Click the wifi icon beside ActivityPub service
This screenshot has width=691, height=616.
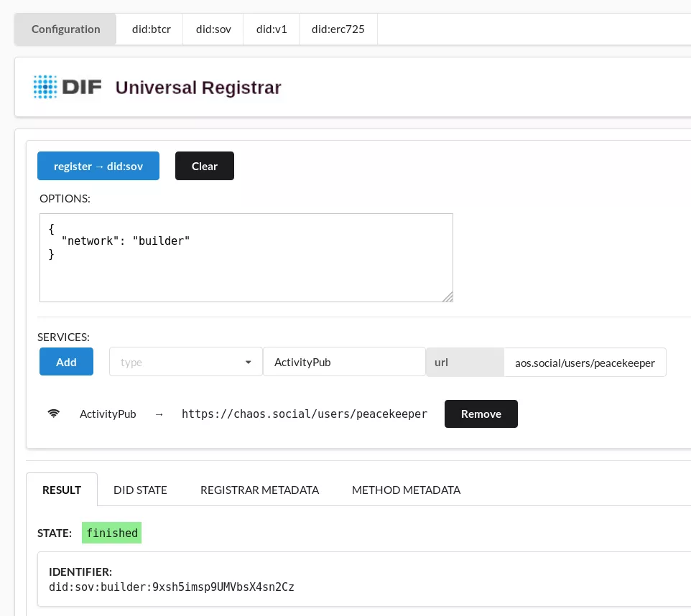click(54, 414)
